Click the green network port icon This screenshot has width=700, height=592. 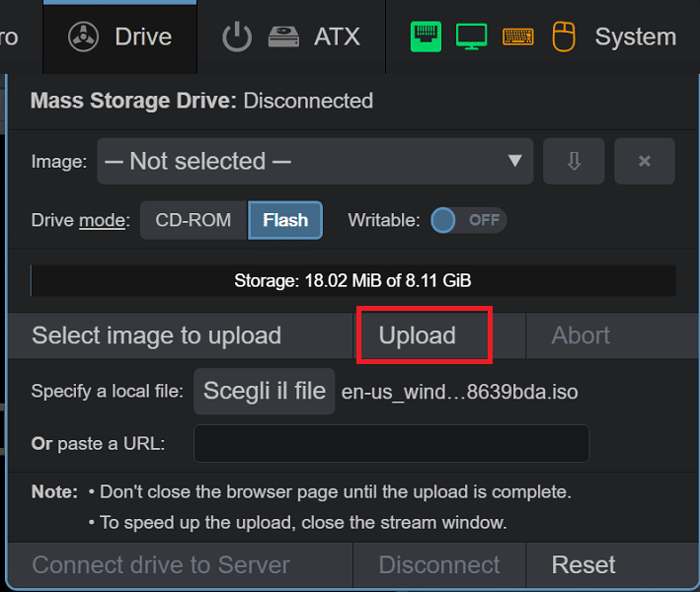click(426, 37)
